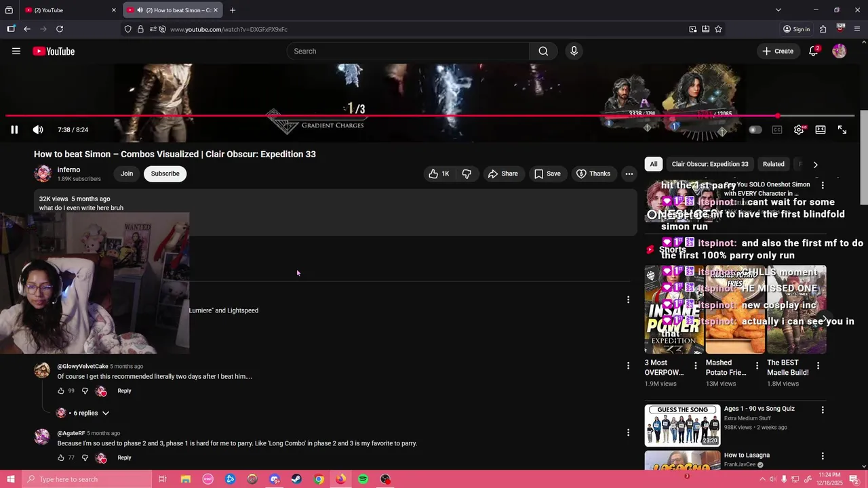The width and height of the screenshot is (868, 488).
Task: Open more actions beside Thanks
Action: click(629, 174)
